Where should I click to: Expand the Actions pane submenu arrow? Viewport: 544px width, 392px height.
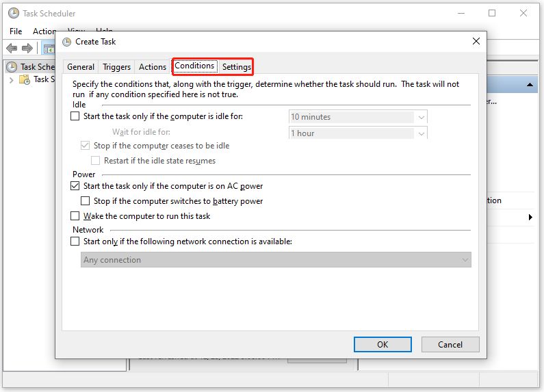[530, 217]
